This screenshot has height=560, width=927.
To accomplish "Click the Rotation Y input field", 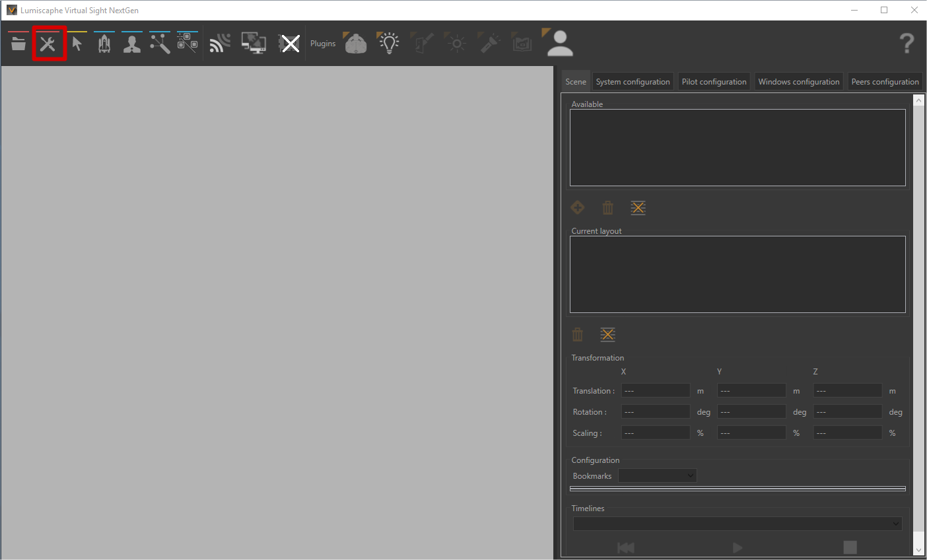I will click(x=751, y=412).
